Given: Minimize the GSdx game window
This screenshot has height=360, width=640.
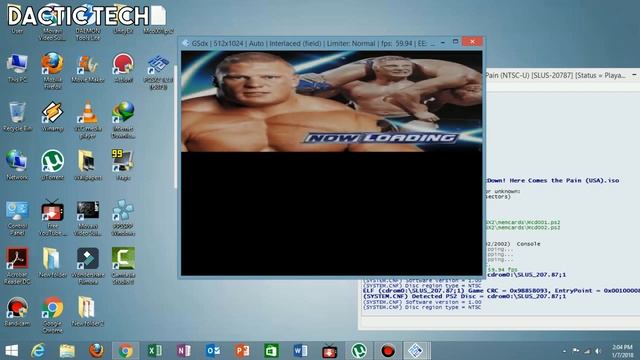Looking at the screenshot, I should tap(443, 42).
